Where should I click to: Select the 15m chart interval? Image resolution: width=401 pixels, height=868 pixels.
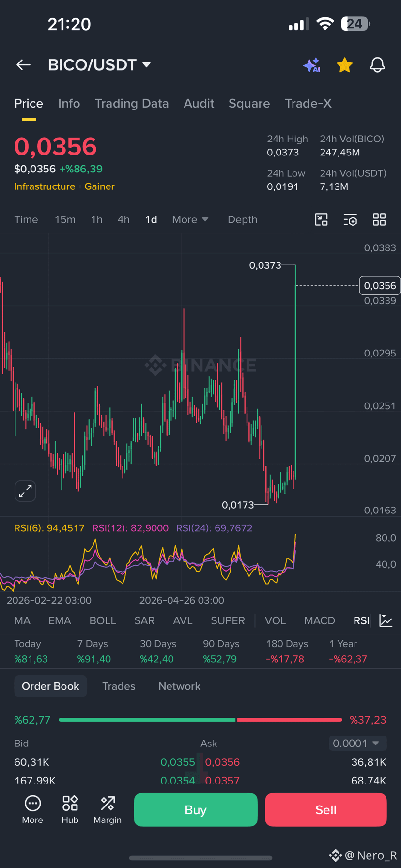coord(65,219)
